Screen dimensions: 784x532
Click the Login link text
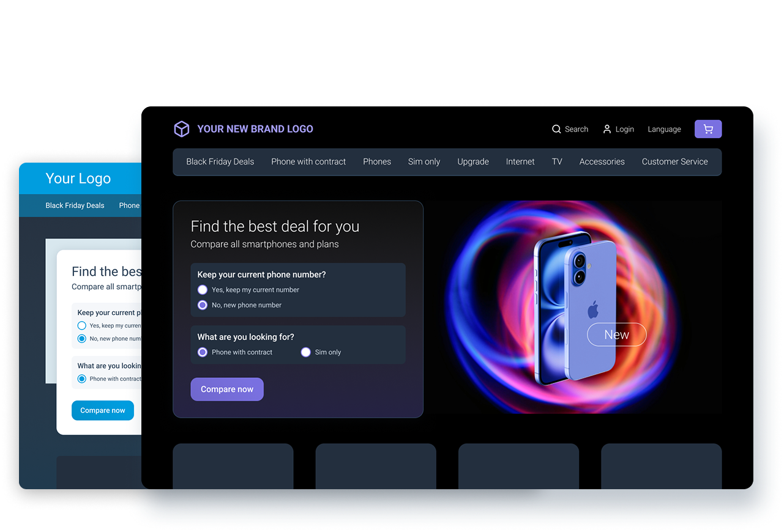tap(625, 129)
